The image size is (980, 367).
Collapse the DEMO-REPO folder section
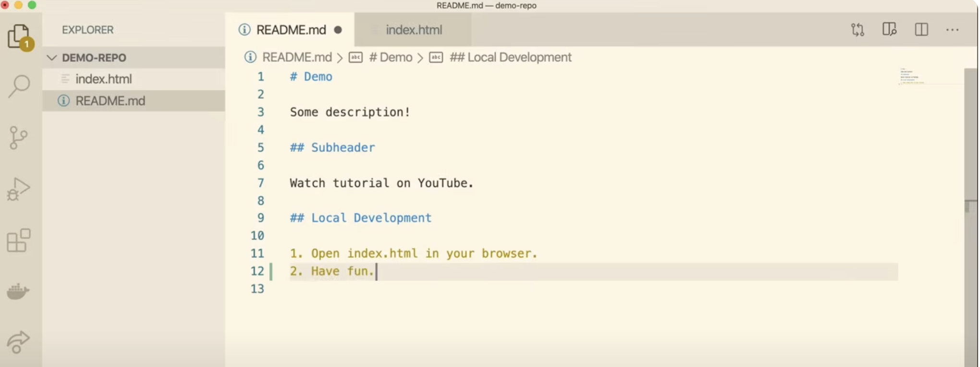(52, 58)
